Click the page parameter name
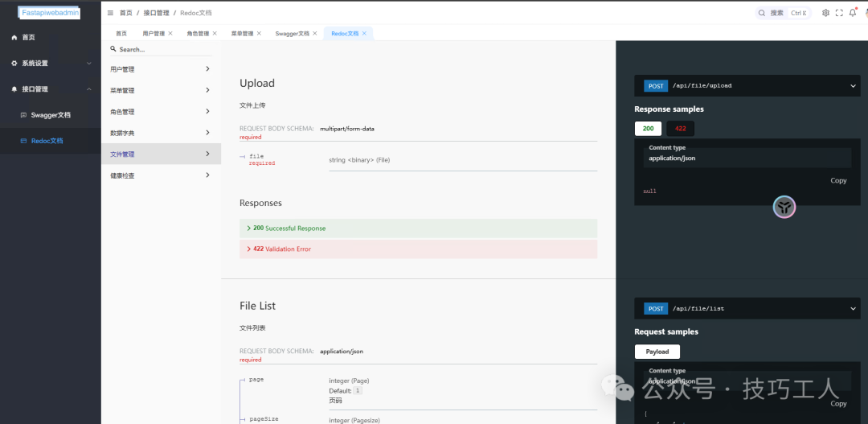This screenshot has height=424, width=868. [256, 380]
